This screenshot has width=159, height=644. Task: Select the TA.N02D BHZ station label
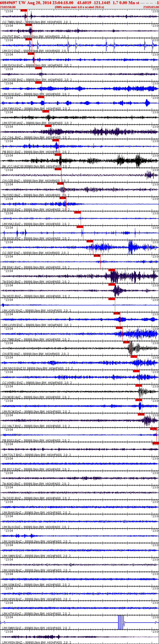pos(36,296)
